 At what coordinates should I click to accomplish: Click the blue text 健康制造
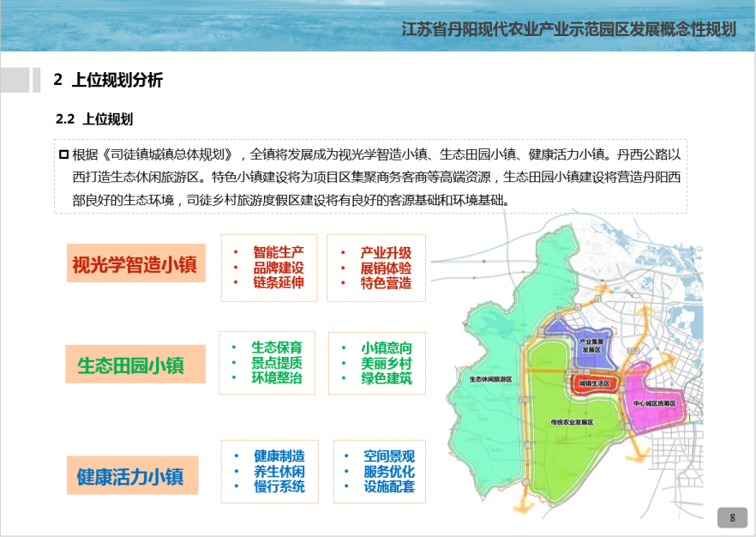(279, 456)
